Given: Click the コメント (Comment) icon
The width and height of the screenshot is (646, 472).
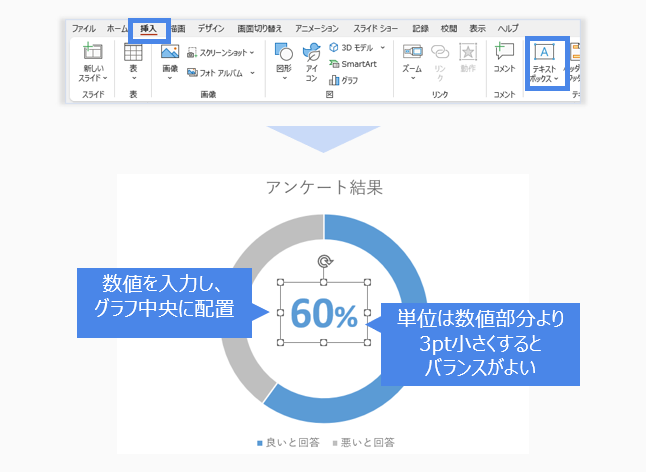Looking at the screenshot, I should (504, 54).
